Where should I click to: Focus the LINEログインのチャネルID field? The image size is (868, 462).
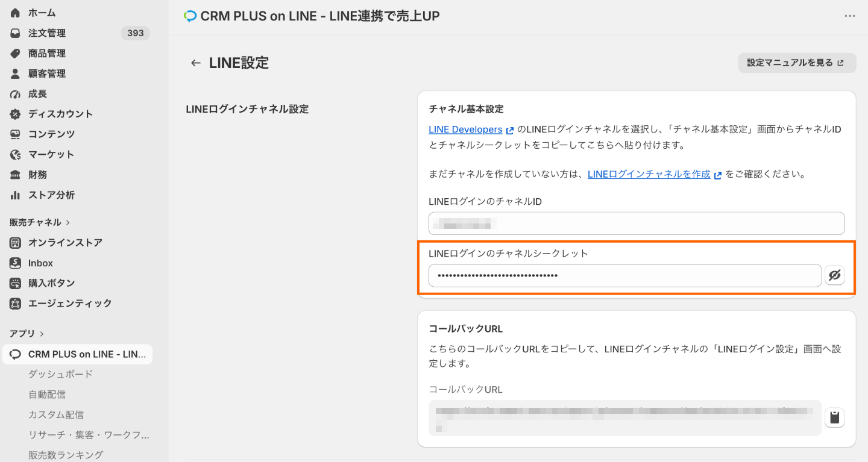tap(637, 223)
